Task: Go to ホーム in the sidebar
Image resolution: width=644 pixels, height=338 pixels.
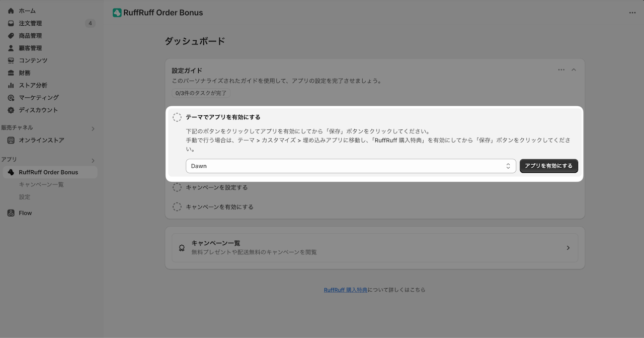Action: (x=27, y=11)
